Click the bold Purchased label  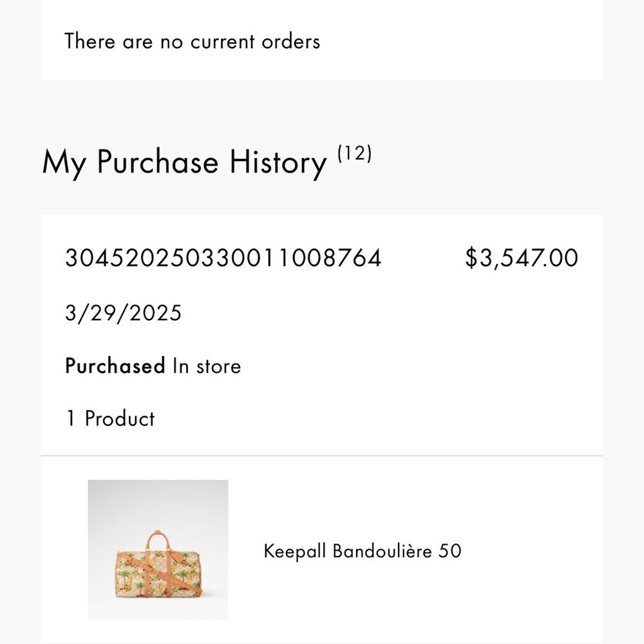click(115, 366)
